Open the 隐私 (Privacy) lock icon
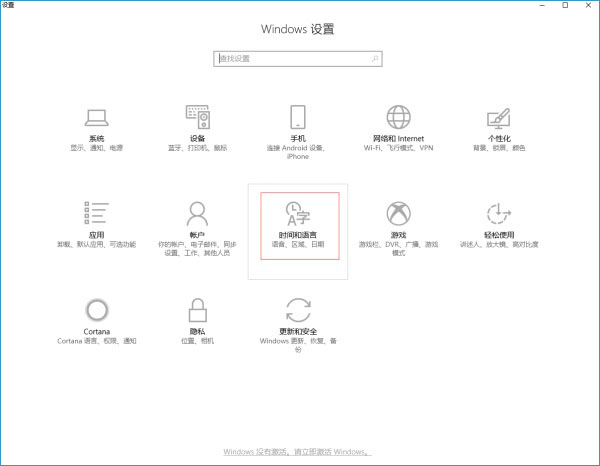This screenshot has height=466, width=600. pyautogui.click(x=197, y=310)
